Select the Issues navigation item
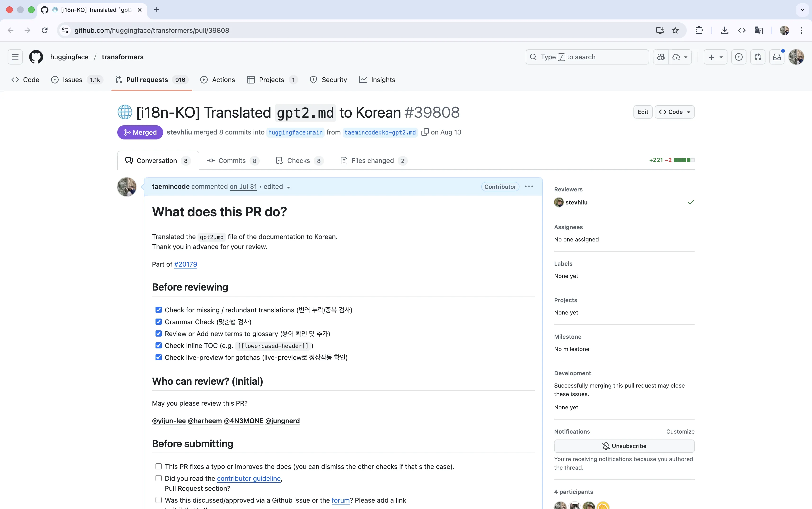The width and height of the screenshot is (812, 509). pyautogui.click(x=72, y=80)
